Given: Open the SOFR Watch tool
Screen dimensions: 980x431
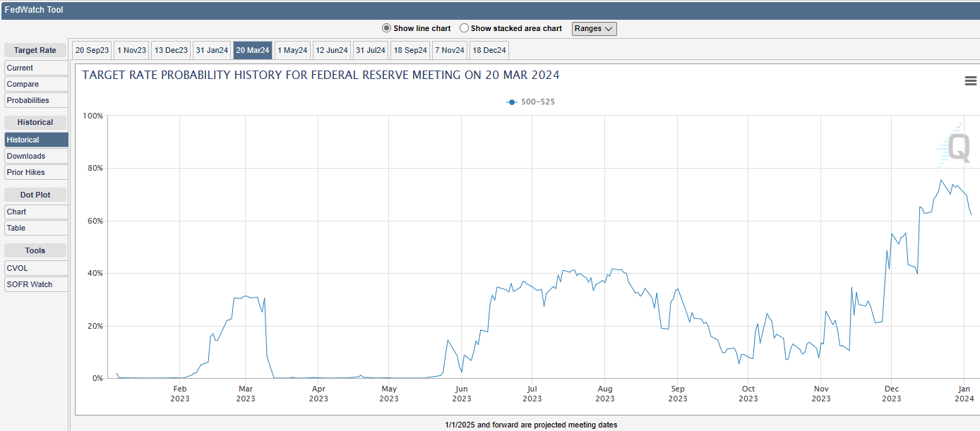Looking at the screenshot, I should pos(36,284).
